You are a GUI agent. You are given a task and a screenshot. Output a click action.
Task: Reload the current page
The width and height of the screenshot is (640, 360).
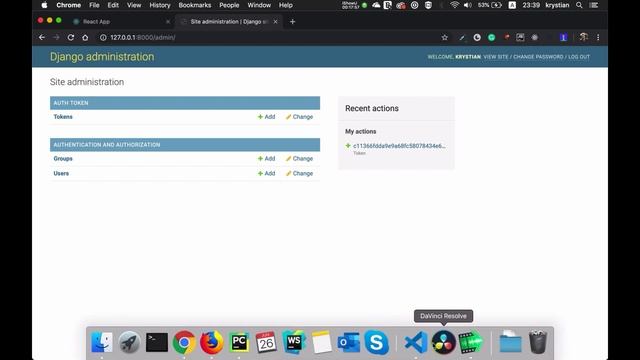tap(71, 37)
